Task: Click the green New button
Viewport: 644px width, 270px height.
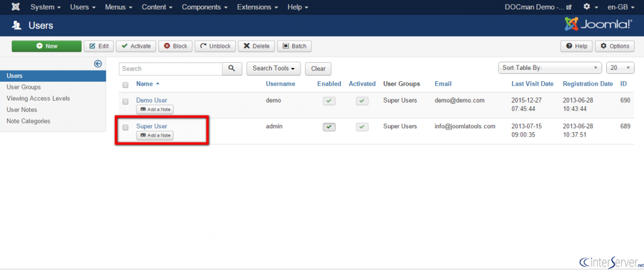Action: pos(47,46)
